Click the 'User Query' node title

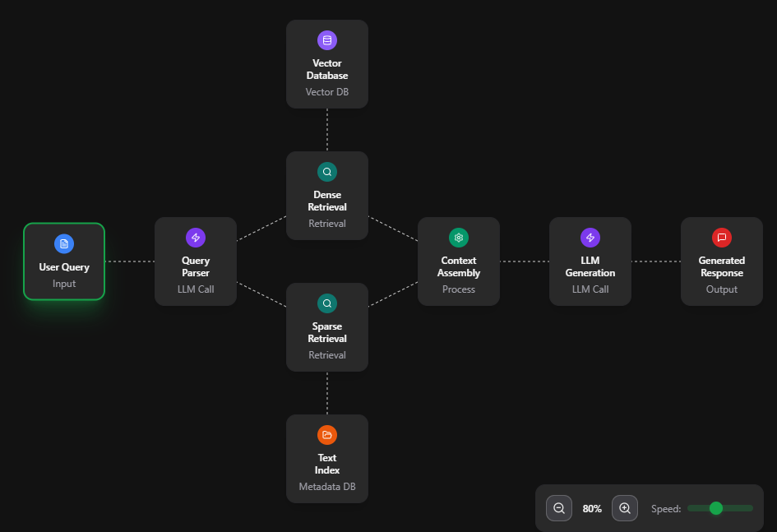64,267
